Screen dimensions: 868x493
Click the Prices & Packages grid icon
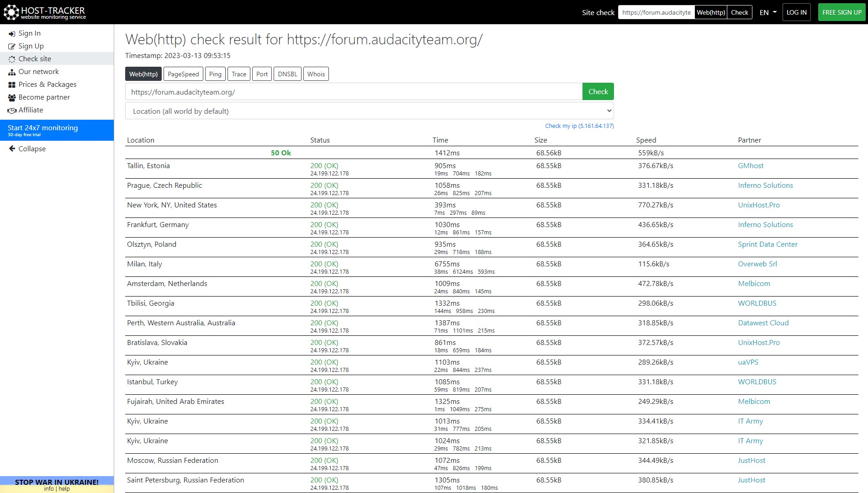(12, 85)
